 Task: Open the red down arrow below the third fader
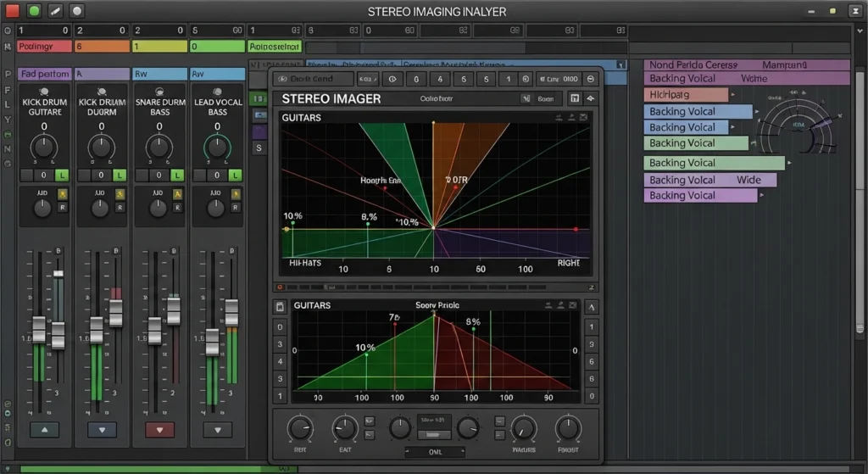pyautogui.click(x=159, y=430)
